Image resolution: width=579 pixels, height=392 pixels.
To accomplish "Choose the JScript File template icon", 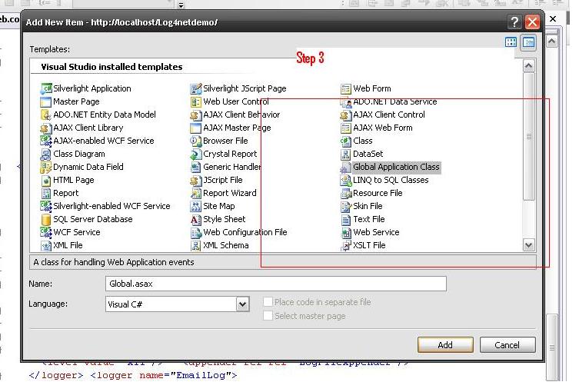I will coord(196,180).
